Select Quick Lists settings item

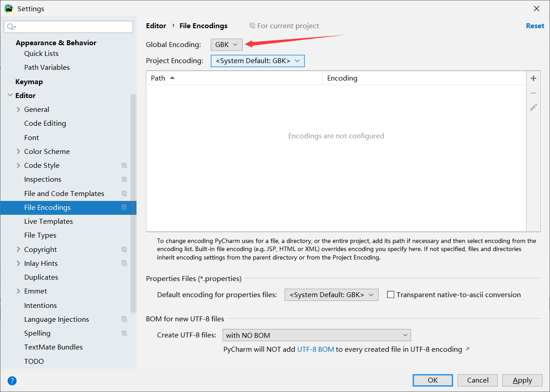(41, 53)
